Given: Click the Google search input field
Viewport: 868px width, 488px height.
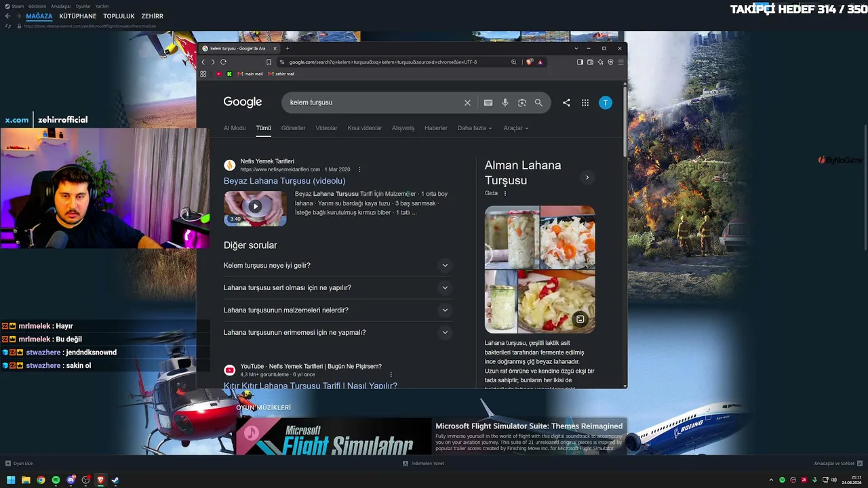Looking at the screenshot, I should (x=373, y=102).
